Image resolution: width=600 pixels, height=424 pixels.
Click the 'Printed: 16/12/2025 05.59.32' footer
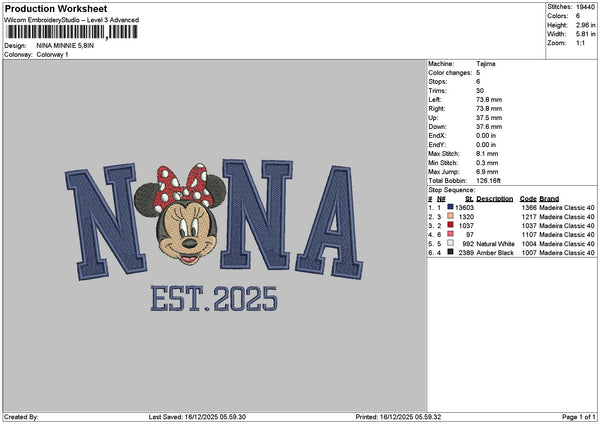pos(398,417)
